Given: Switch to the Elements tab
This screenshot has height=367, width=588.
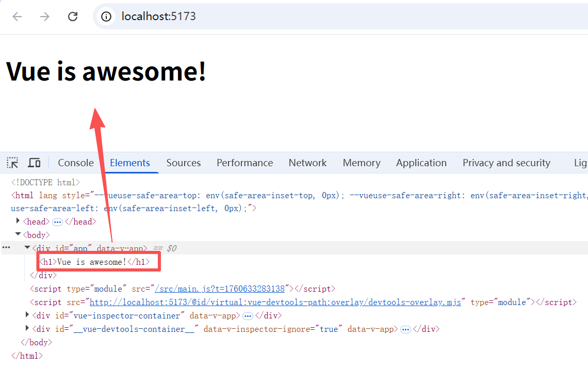Looking at the screenshot, I should (x=130, y=163).
